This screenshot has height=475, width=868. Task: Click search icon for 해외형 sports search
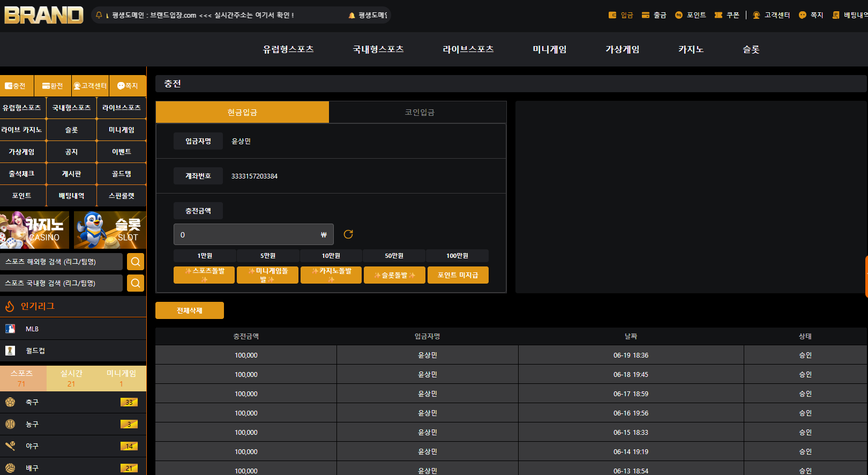[136, 262]
